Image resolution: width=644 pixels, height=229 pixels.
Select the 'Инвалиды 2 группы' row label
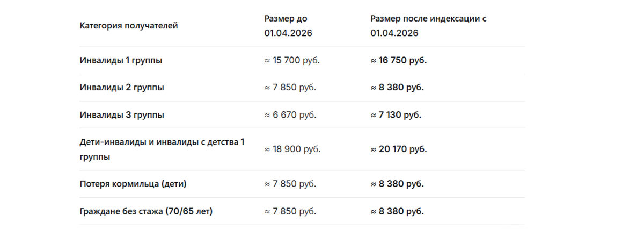point(122,88)
